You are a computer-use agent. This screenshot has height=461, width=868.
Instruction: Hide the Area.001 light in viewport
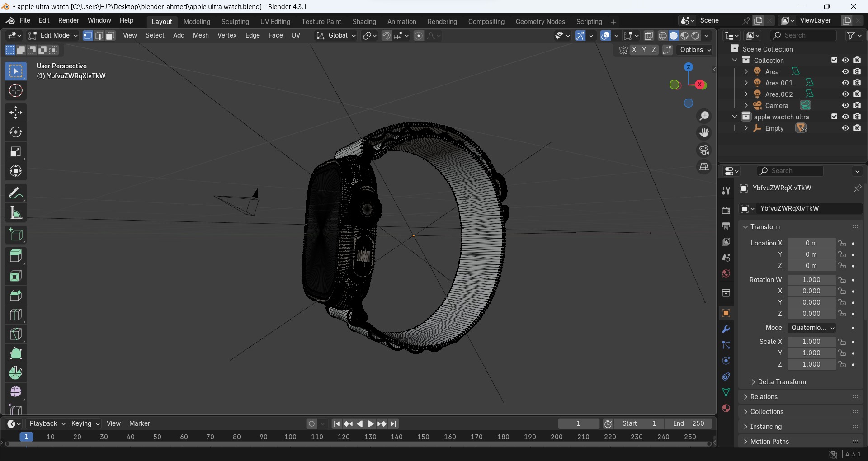(x=845, y=83)
